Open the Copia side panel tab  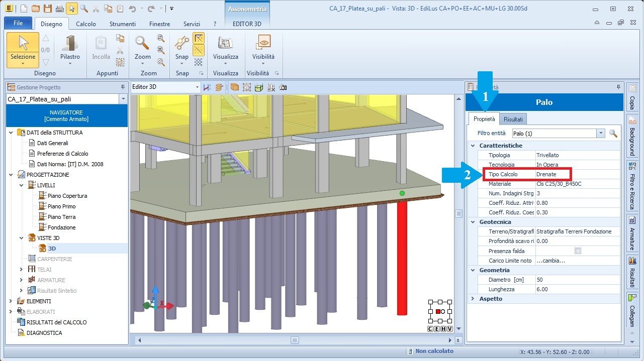tap(632, 97)
